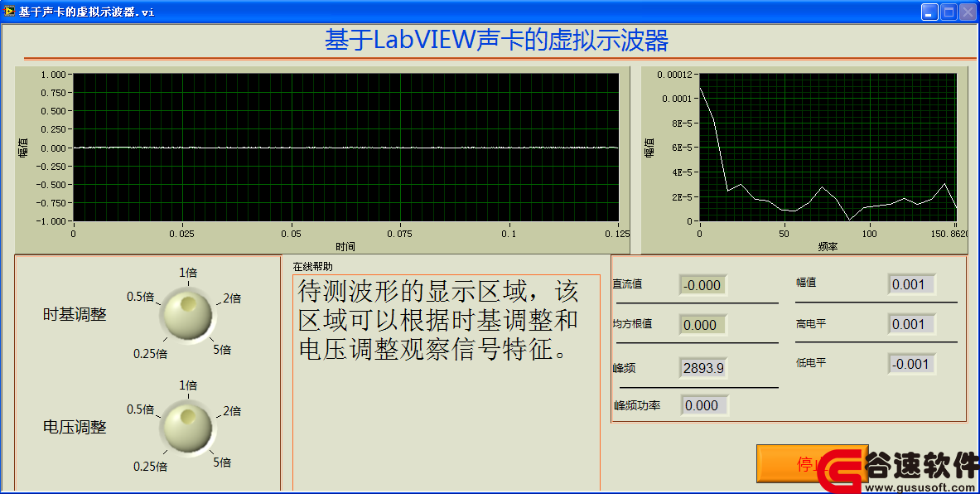
Task: Click the 时基调整 label
Action: pyautogui.click(x=75, y=314)
